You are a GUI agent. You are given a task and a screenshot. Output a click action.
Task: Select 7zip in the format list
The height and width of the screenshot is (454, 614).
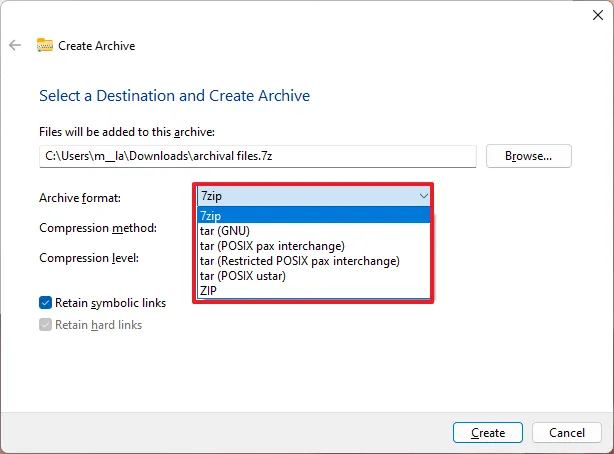pos(314,215)
